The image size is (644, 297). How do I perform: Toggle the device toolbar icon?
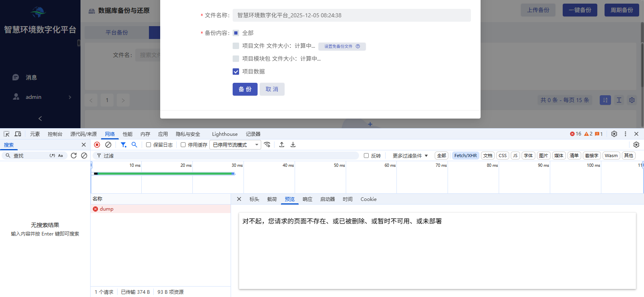tap(18, 134)
